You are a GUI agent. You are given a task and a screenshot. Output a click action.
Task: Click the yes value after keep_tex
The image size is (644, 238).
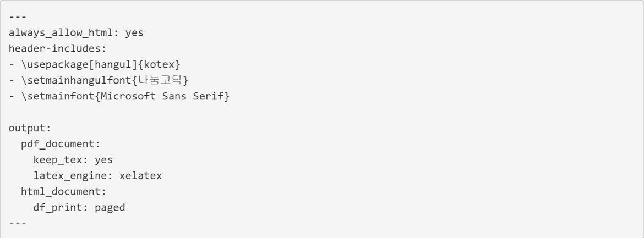[x=103, y=160]
